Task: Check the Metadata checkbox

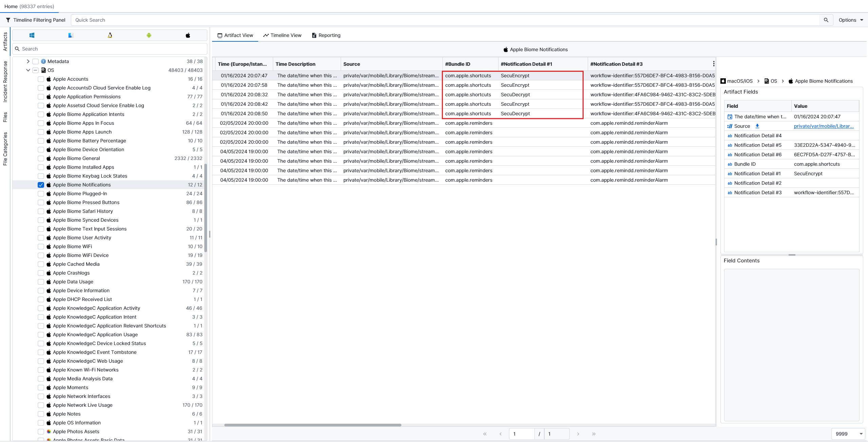Action: [35, 61]
